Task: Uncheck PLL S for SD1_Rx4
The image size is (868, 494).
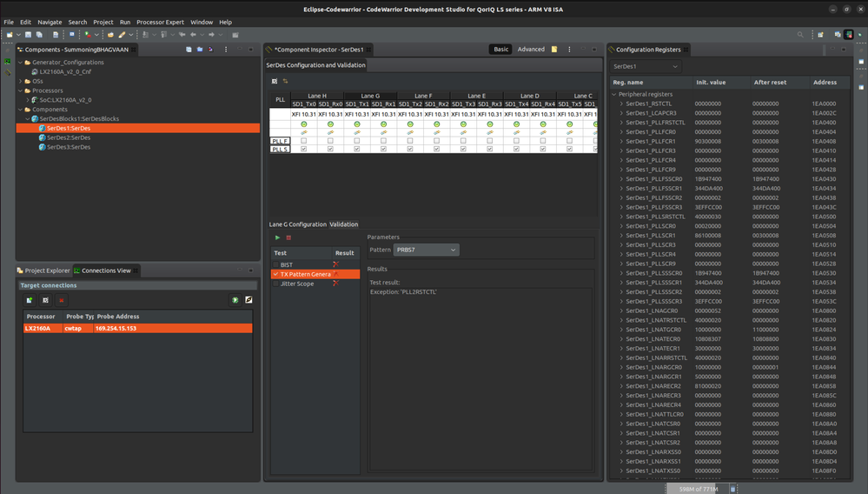Action: coord(543,149)
